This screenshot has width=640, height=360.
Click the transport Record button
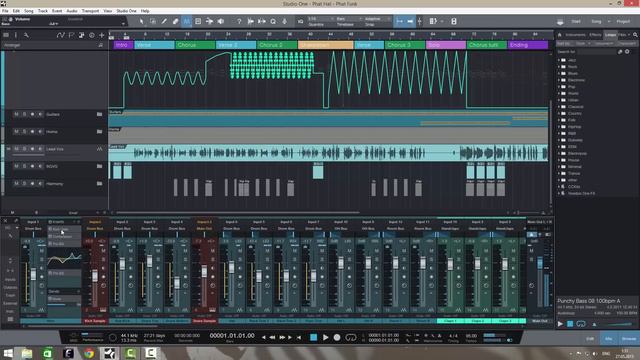pyautogui.click(x=337, y=337)
